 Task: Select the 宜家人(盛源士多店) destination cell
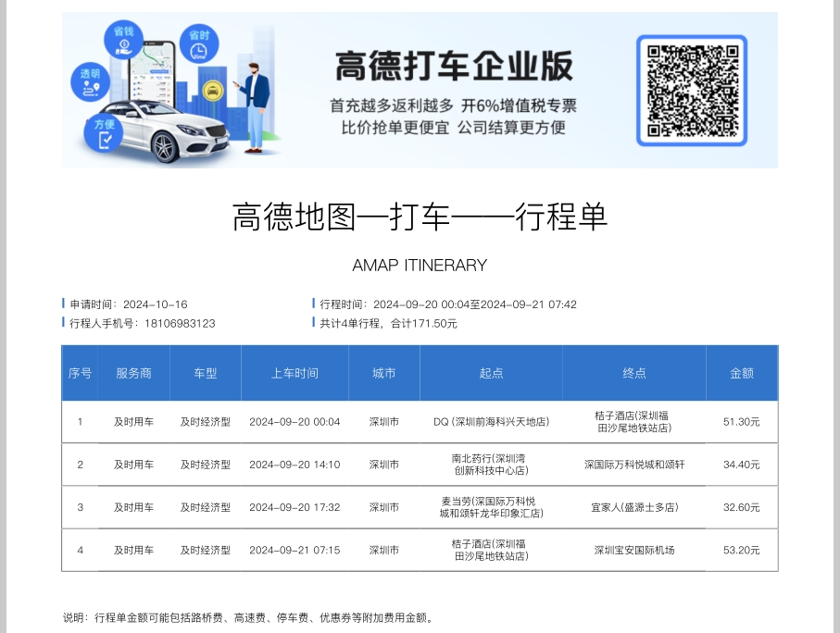(x=634, y=507)
